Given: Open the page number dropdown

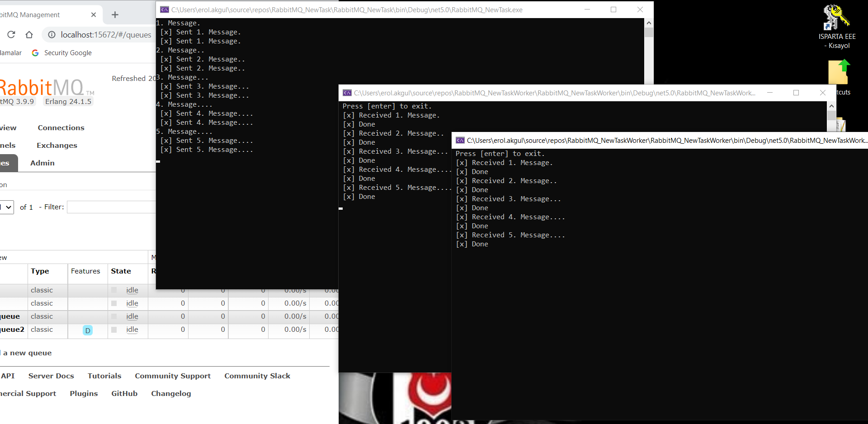Looking at the screenshot, I should pos(7,207).
